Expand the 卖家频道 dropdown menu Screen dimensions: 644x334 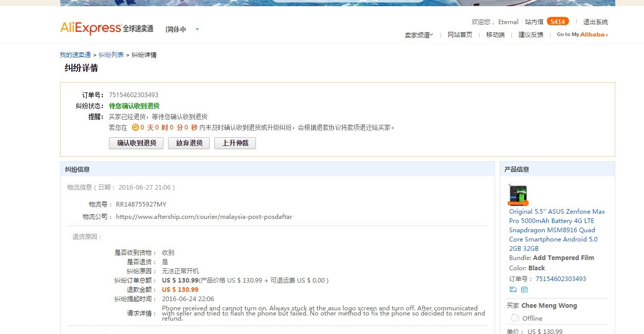418,34
